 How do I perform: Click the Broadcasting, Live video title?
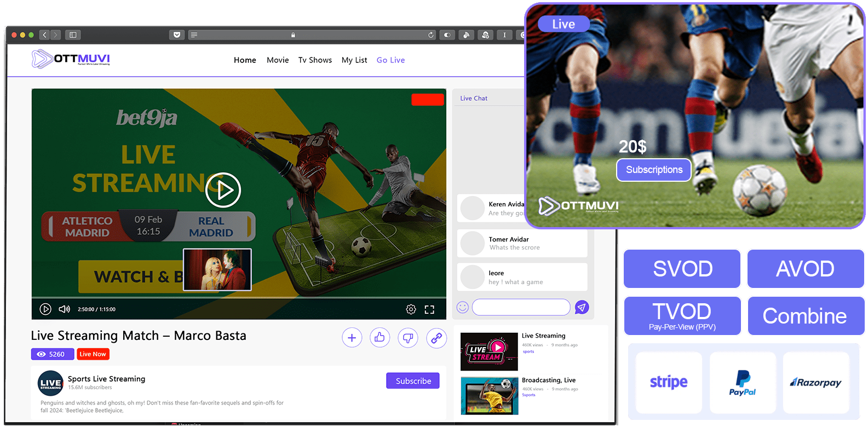click(x=549, y=380)
